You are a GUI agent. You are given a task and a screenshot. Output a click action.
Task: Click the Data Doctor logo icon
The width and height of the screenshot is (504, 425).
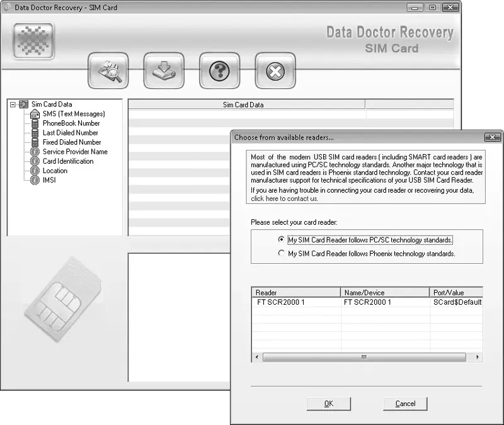33,42
